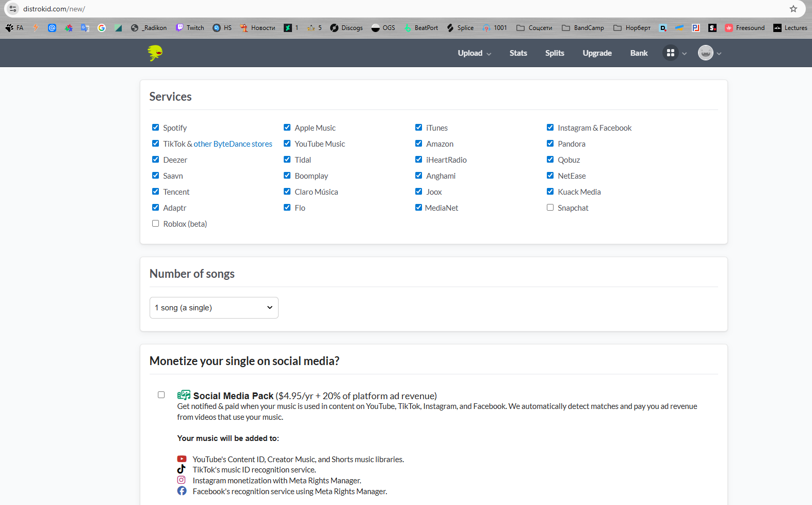Screen dimensions: 812x505
Task: Uncheck the Deezer service
Action: [155, 160]
